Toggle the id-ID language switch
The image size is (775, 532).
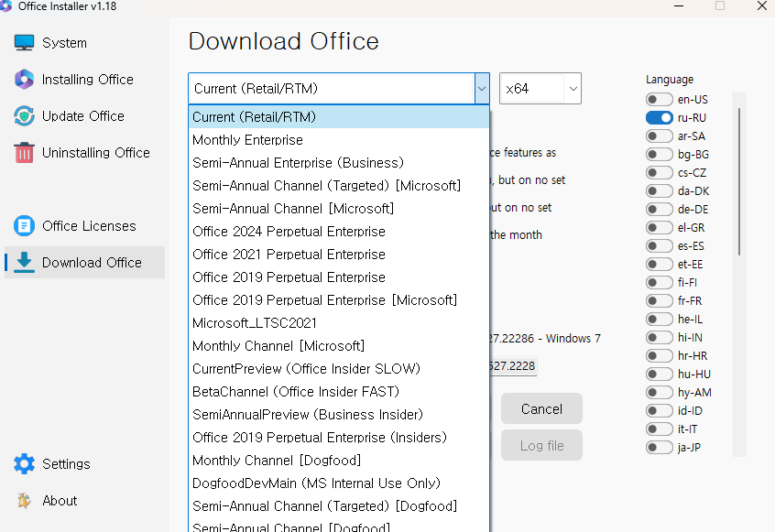(659, 410)
